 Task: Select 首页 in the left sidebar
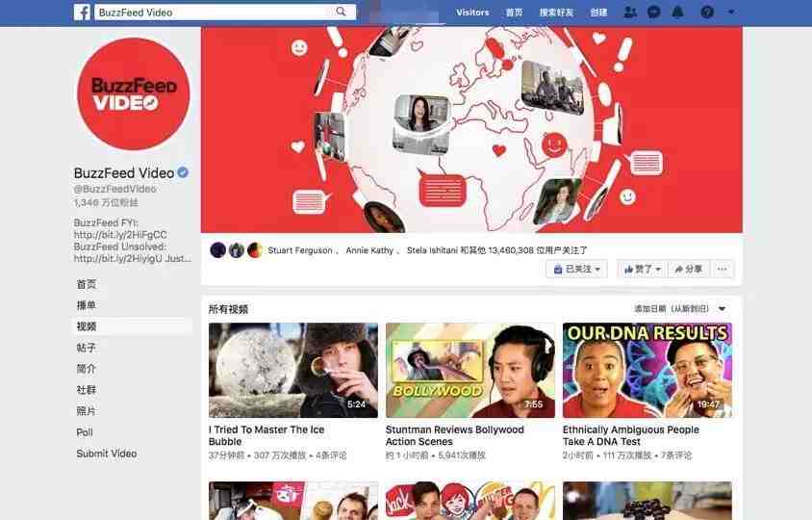point(87,284)
